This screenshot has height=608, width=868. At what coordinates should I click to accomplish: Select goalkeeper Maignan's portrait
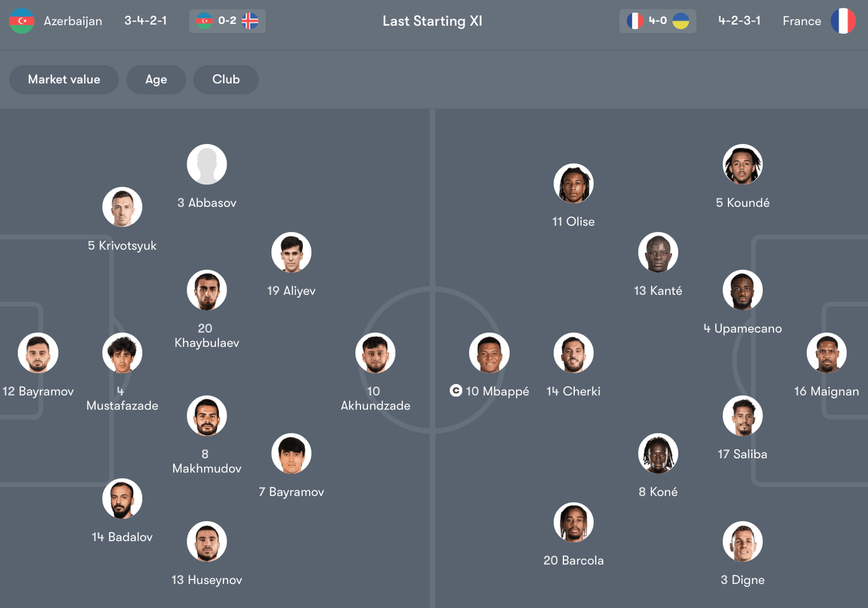click(827, 353)
